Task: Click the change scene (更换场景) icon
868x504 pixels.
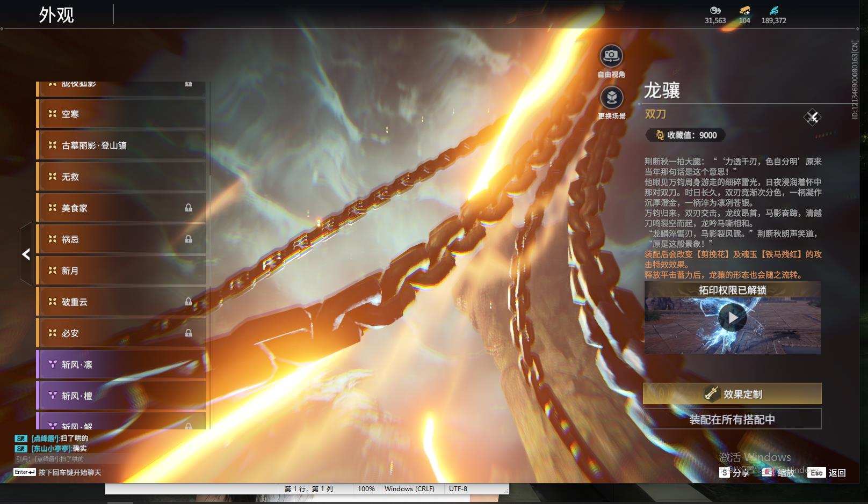Action: pyautogui.click(x=611, y=97)
